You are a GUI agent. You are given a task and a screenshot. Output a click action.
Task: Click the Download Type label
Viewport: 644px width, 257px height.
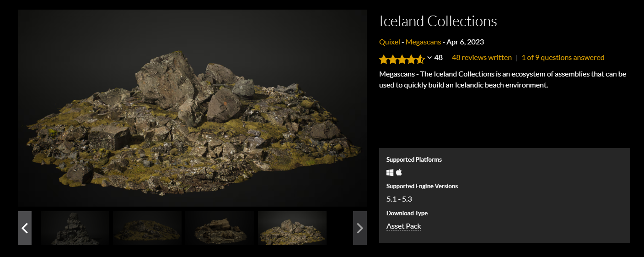pos(407,213)
